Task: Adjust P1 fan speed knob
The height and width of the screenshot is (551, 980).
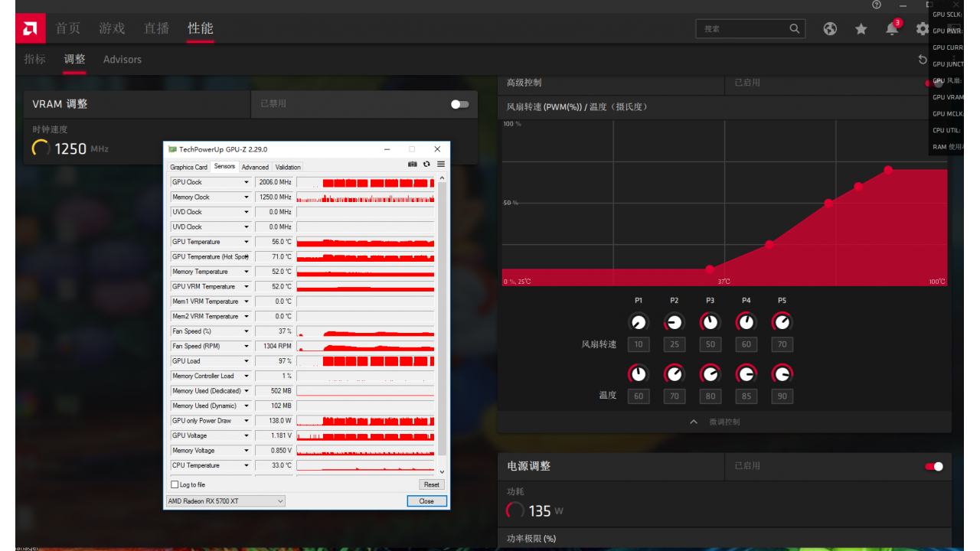Action: (x=639, y=322)
